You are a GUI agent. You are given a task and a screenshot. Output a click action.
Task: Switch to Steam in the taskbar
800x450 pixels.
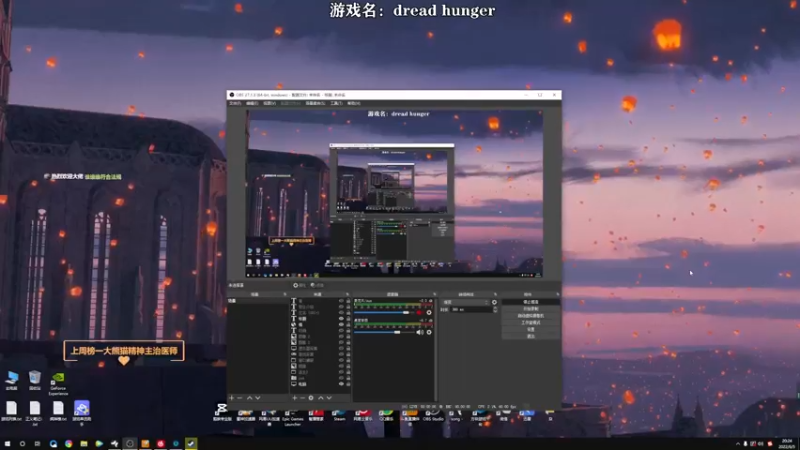click(x=191, y=444)
